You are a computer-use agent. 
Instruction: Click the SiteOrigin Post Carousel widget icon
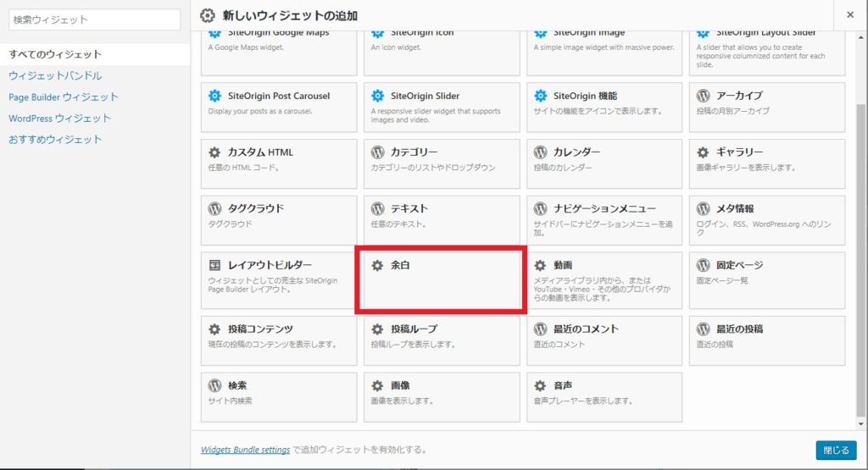(x=214, y=96)
